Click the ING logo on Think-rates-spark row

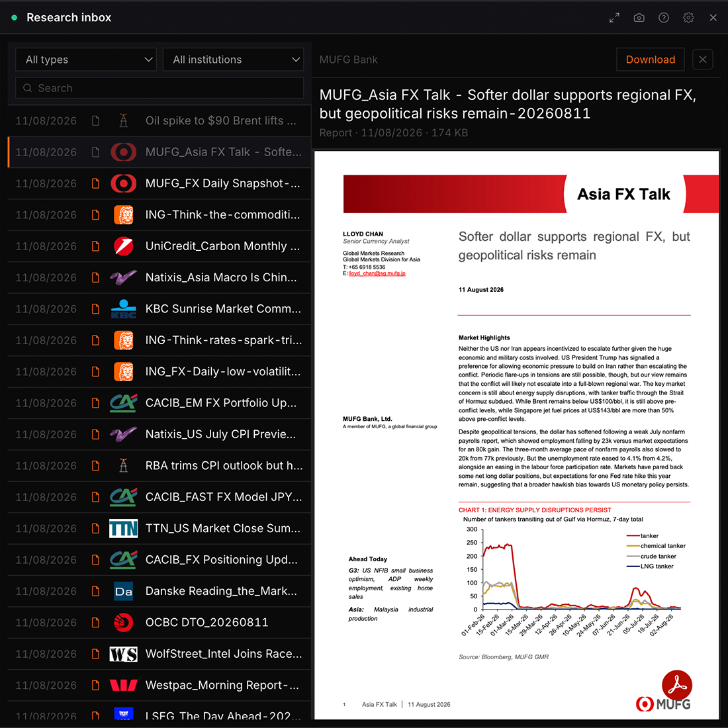(124, 340)
